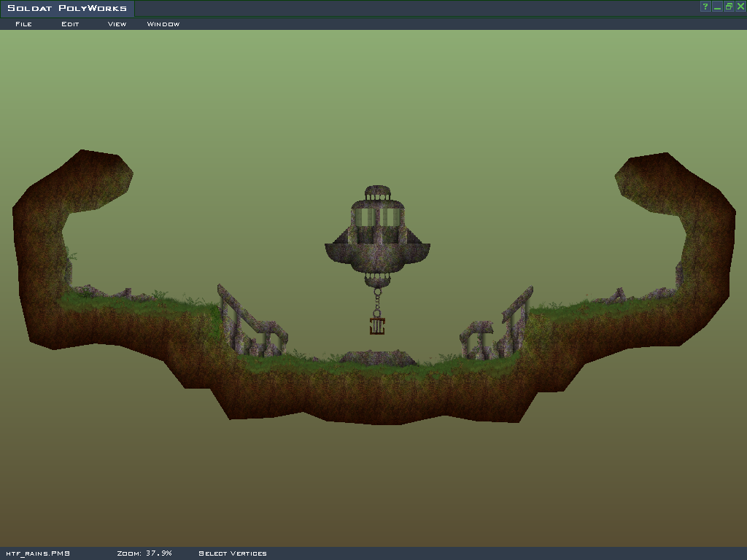747x560 pixels.
Task: Click the Select Vertices status text
Action: coord(233,553)
